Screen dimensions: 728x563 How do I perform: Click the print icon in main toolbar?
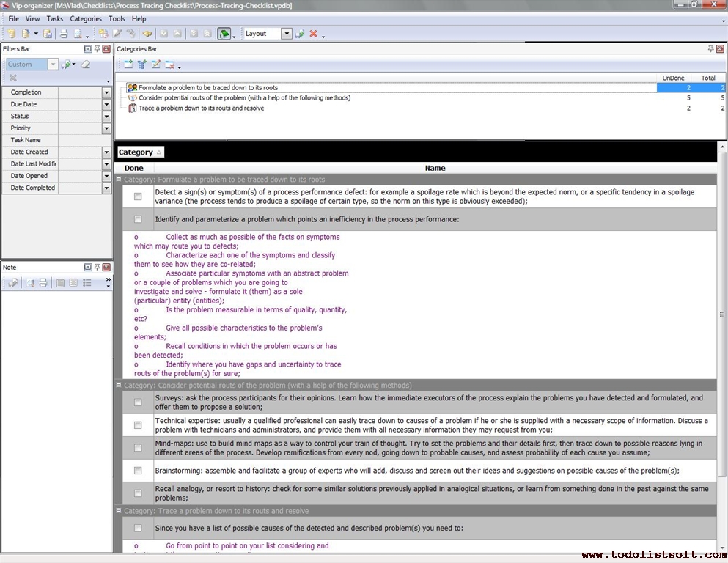coord(63,34)
